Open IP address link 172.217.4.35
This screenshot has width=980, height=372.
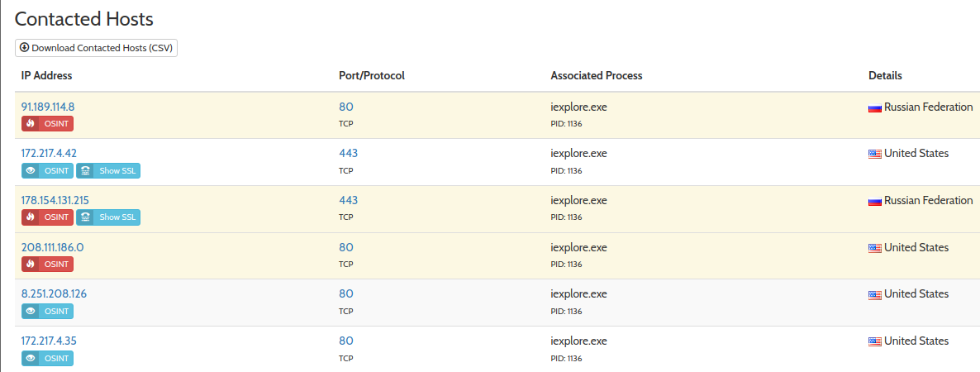click(x=49, y=341)
